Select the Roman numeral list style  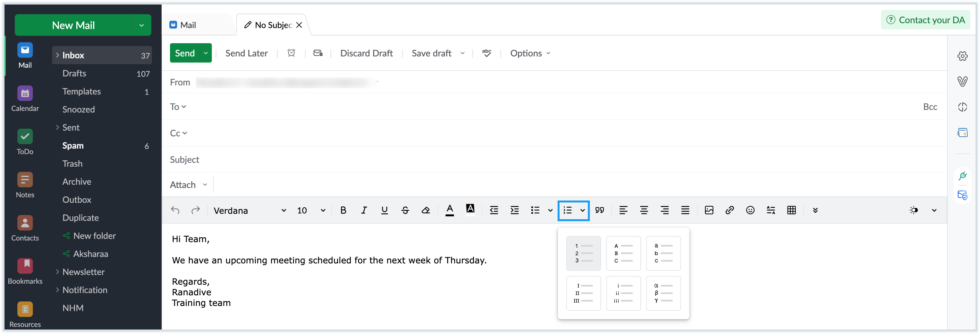pyautogui.click(x=583, y=293)
